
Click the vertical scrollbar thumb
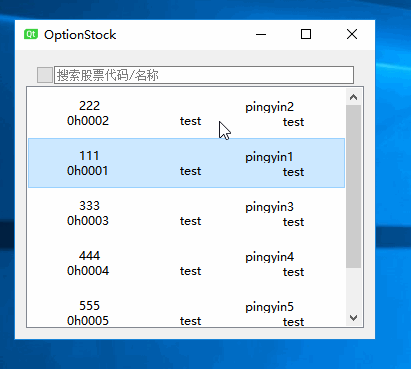click(353, 186)
